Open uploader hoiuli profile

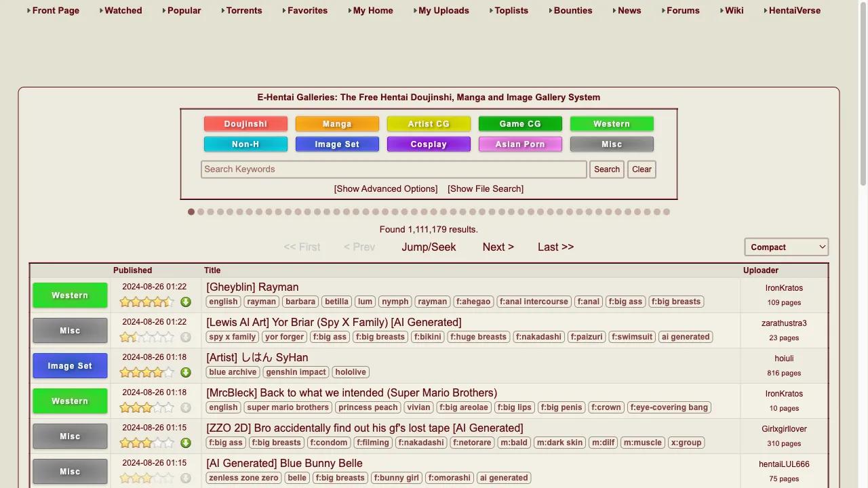tap(784, 359)
